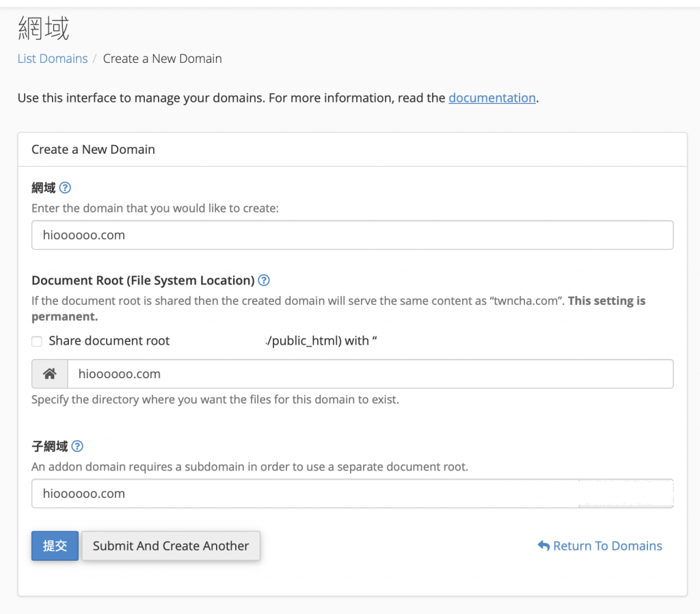
Task: Focus the domain name input under 網域
Action: [x=352, y=235]
